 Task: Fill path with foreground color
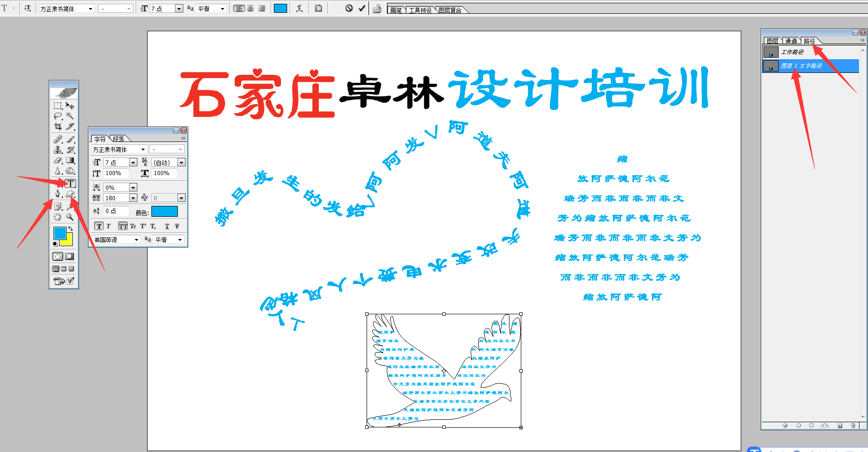pos(785,425)
